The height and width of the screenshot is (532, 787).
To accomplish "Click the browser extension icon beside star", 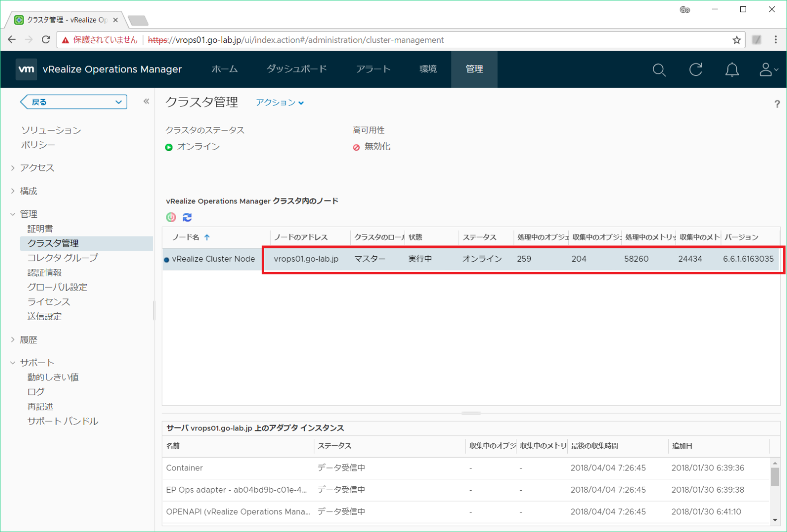I will [x=756, y=40].
